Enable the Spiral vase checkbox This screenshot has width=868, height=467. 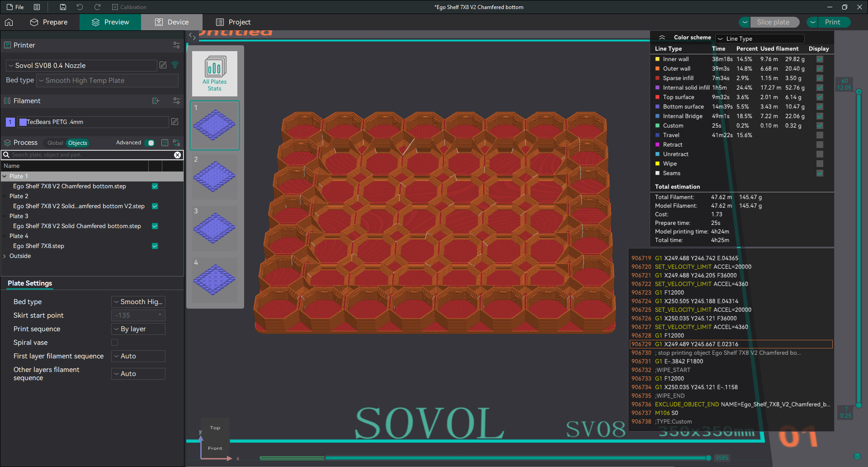pos(115,343)
